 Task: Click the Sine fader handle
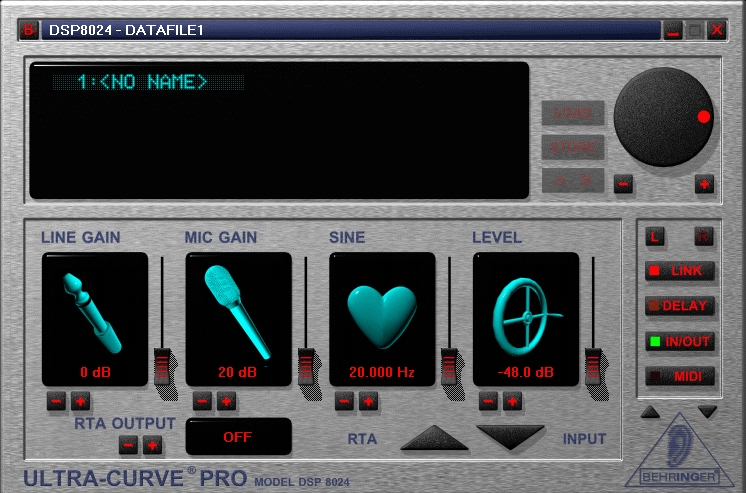449,366
